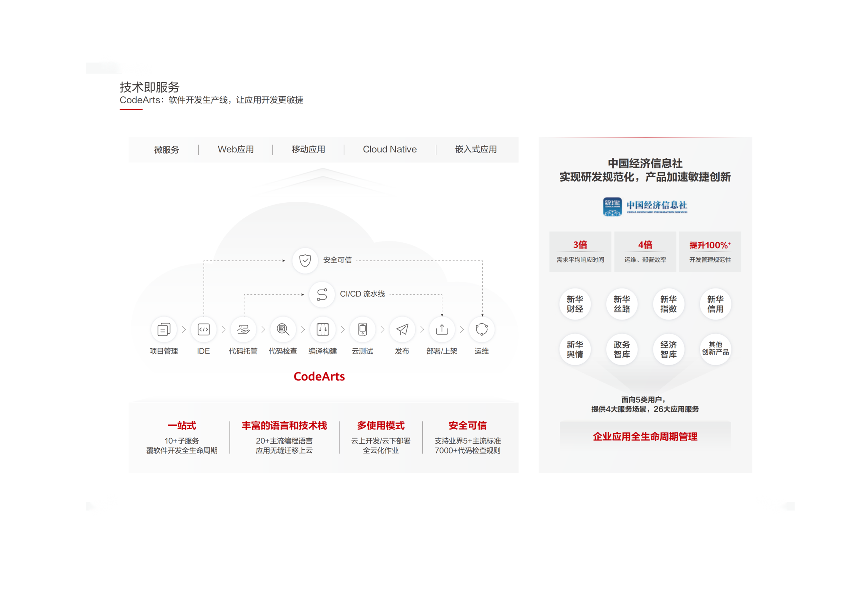Select the IDE code editor icon

click(x=204, y=329)
